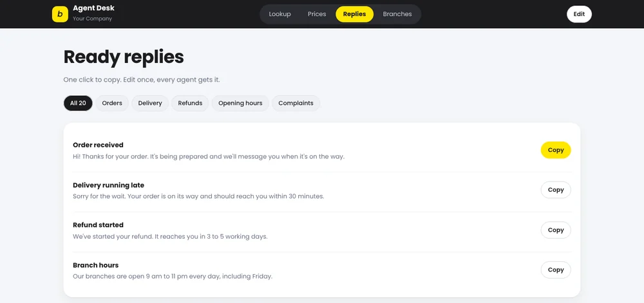Click the Your Company subtitle

tap(92, 19)
